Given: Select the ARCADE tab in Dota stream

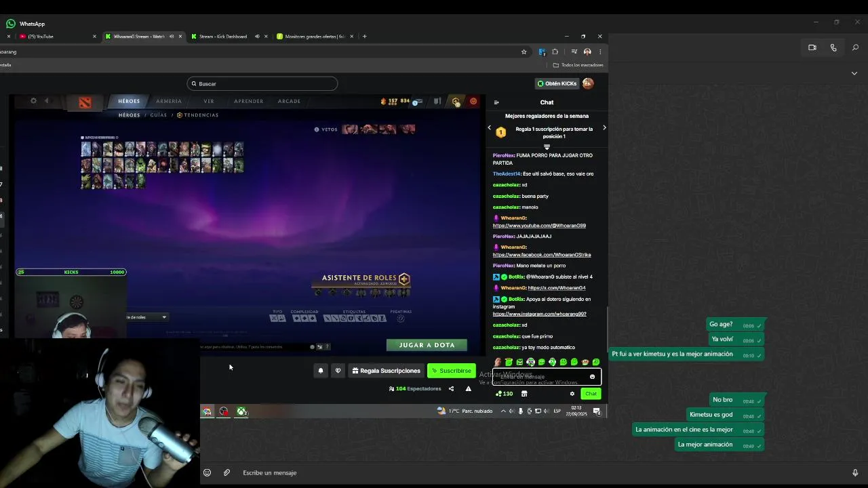Looking at the screenshot, I should (289, 101).
